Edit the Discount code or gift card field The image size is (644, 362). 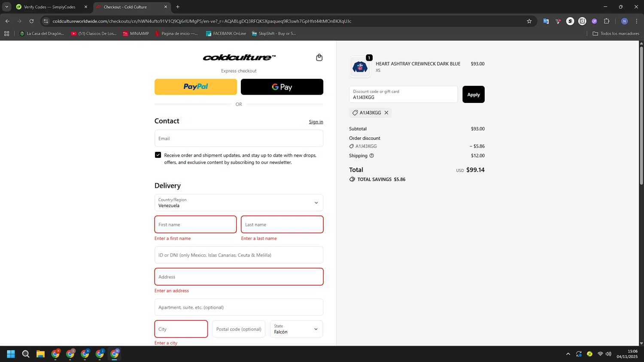(403, 94)
